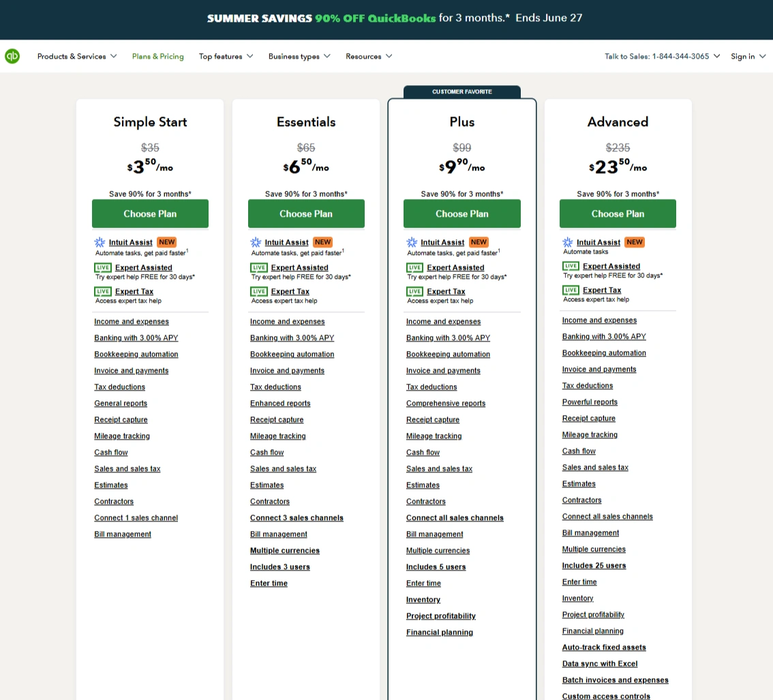The image size is (773, 700).
Task: Click Receipt capture in Essentials
Action: (x=277, y=420)
